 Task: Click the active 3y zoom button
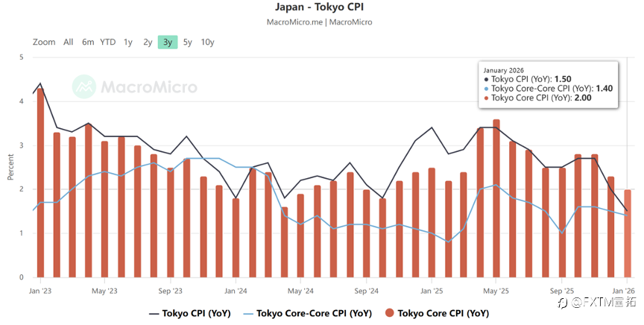click(x=168, y=42)
